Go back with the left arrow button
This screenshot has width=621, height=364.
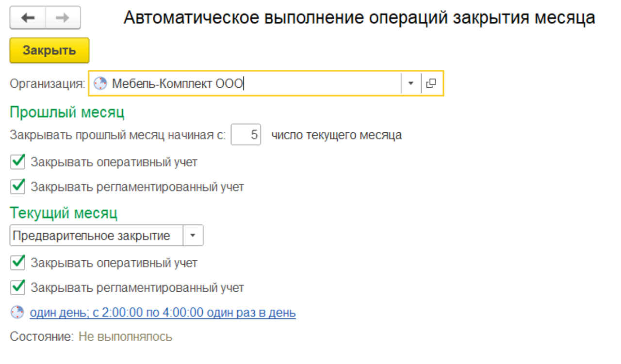click(x=28, y=18)
